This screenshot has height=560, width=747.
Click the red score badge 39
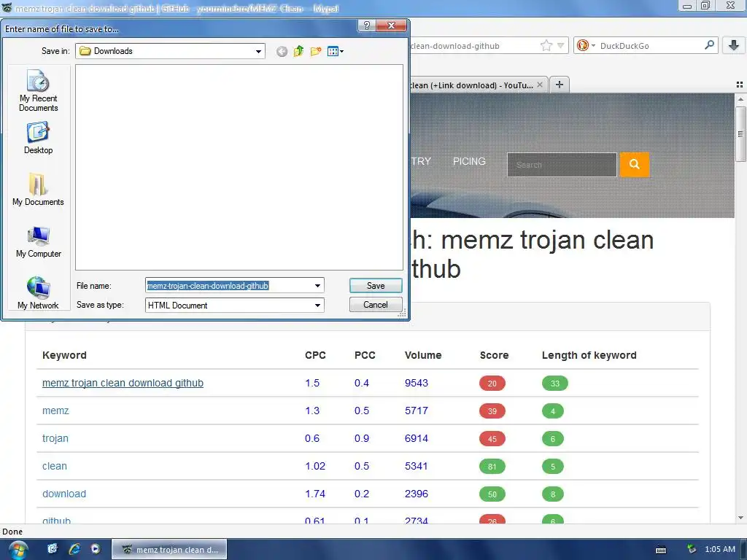click(492, 411)
